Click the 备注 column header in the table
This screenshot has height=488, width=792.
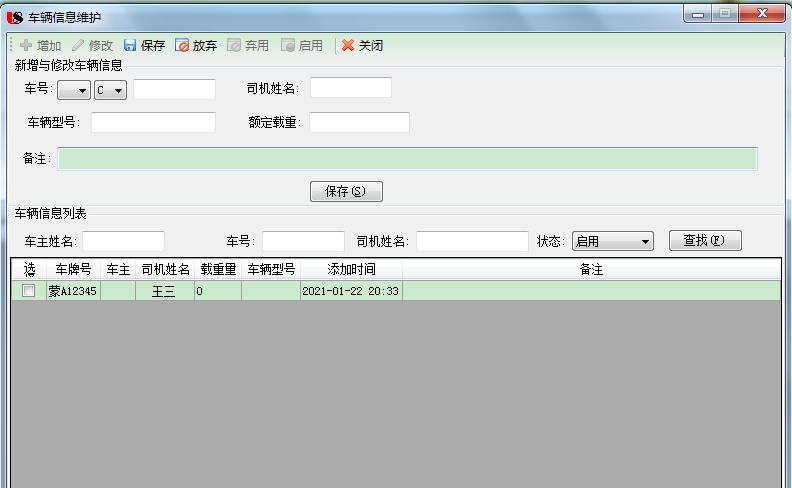(591, 269)
